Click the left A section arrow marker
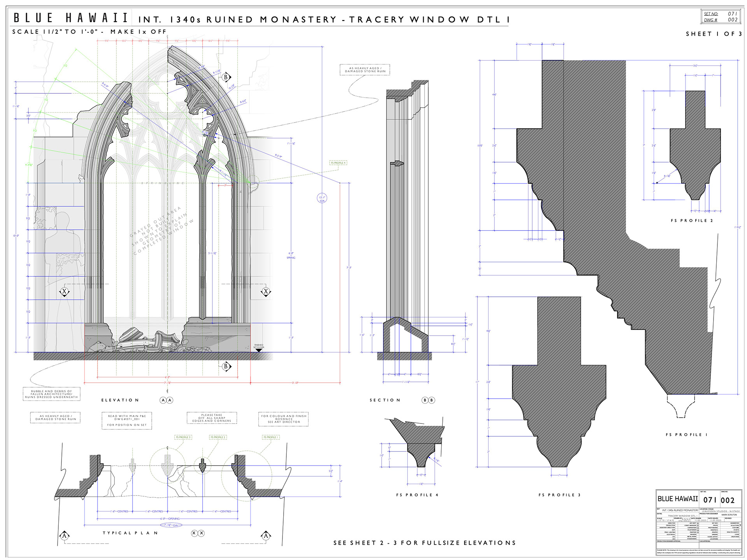Screen dimensions: 747x560 tap(65, 536)
